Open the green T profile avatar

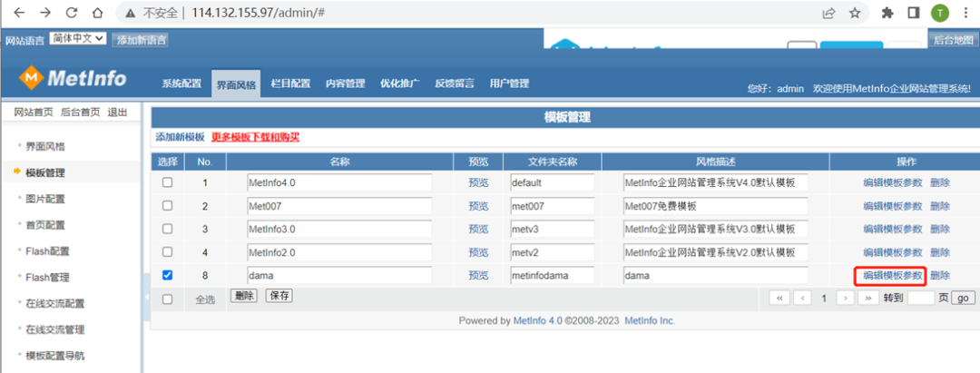click(940, 13)
